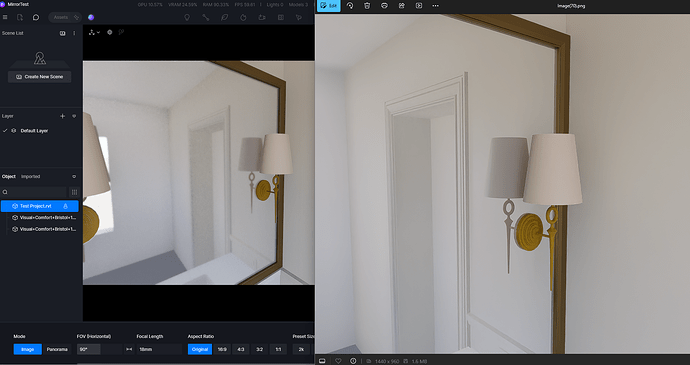The width and height of the screenshot is (690, 365).
Task: Click the lighting bulb tool icon
Action: 187,17
